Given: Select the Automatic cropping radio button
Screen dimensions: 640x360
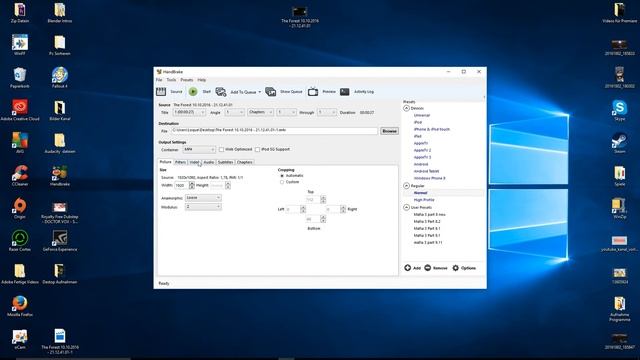Looking at the screenshot, I should (x=282, y=176).
